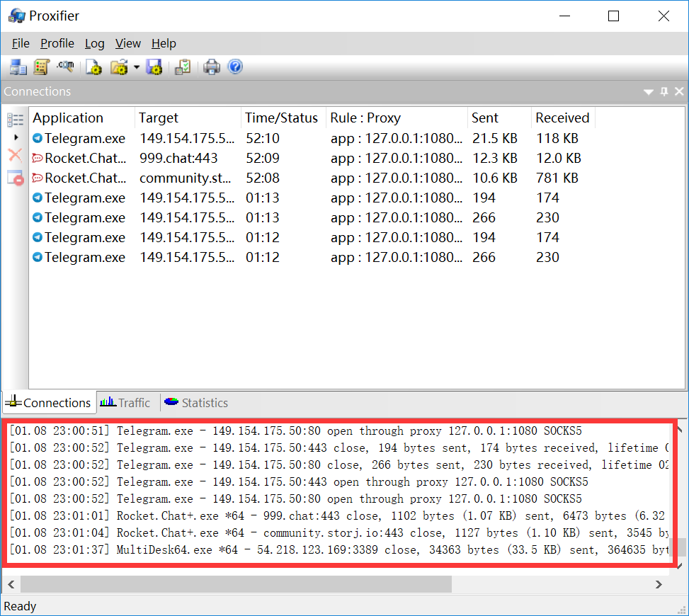Click the printer icon in the toolbar
Screen dimensions: 689x616
[x=212, y=67]
